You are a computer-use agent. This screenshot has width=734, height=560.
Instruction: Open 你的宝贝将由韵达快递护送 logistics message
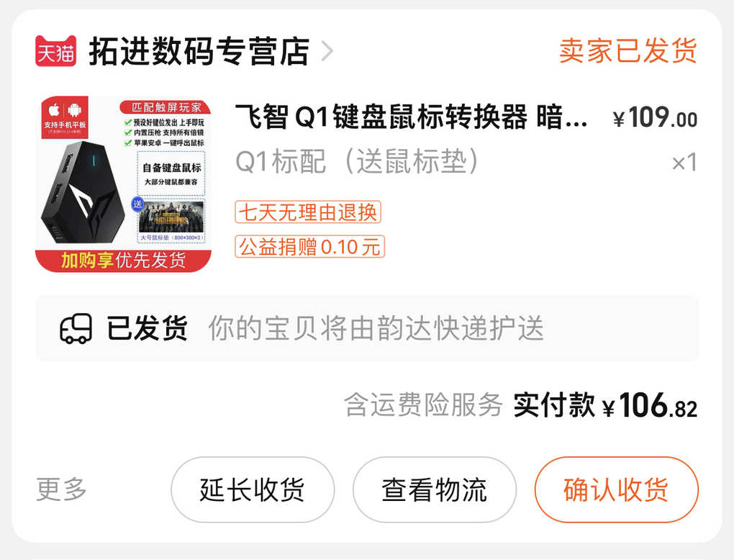376,328
